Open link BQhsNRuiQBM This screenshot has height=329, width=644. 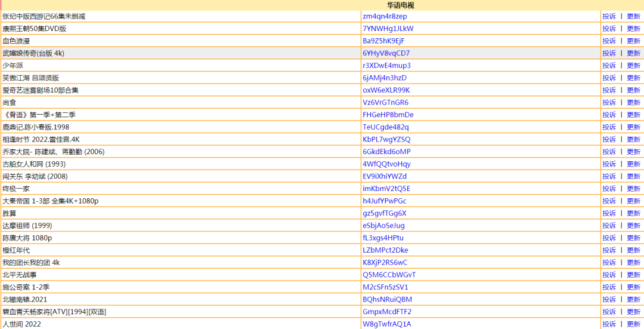(x=388, y=299)
